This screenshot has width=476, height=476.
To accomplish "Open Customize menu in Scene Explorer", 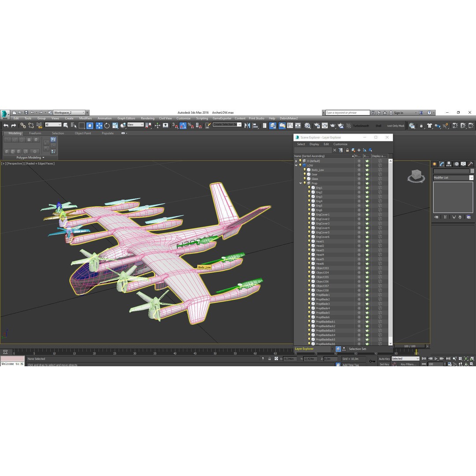I will pyautogui.click(x=340, y=144).
